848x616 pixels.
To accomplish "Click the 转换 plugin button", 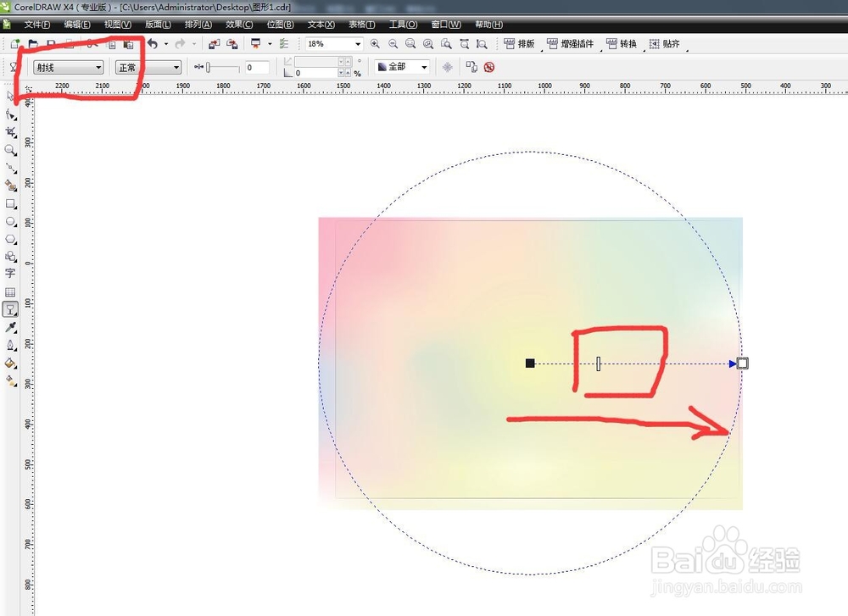I will click(622, 44).
